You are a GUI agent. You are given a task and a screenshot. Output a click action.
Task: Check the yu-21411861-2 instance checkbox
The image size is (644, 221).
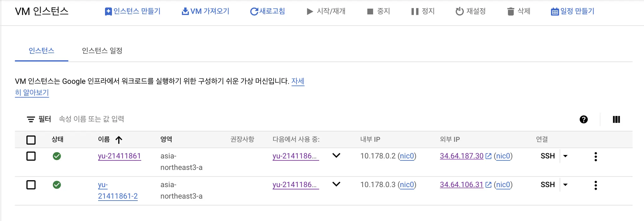click(x=31, y=185)
